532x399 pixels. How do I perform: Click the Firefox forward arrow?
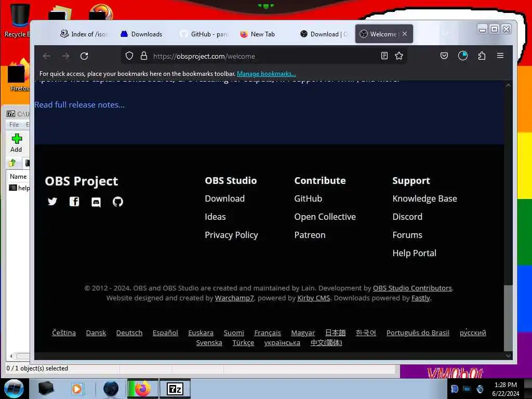pos(65,56)
